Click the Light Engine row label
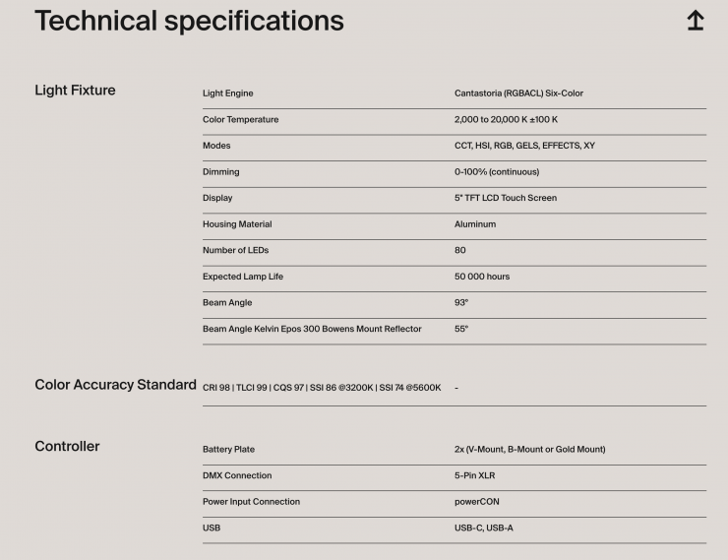 [227, 93]
